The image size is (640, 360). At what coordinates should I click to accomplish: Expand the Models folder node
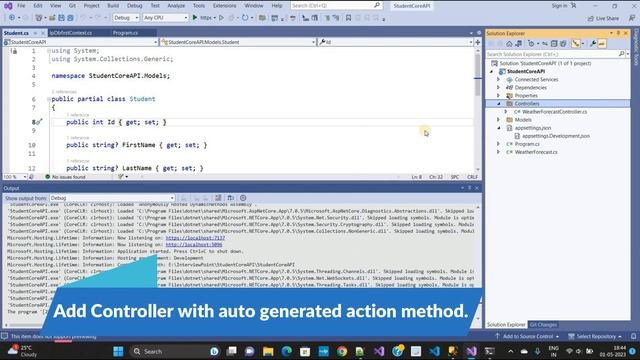[498, 120]
